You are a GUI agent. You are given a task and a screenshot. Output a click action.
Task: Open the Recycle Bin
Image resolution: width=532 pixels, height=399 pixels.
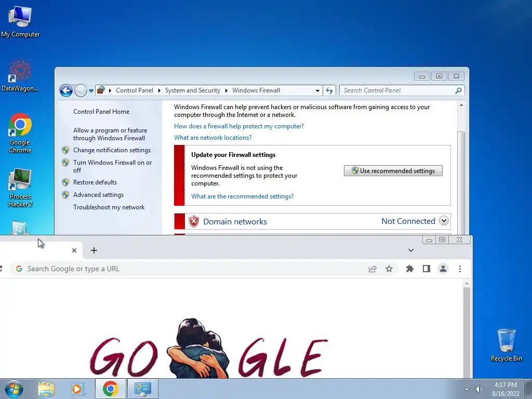[x=506, y=345]
